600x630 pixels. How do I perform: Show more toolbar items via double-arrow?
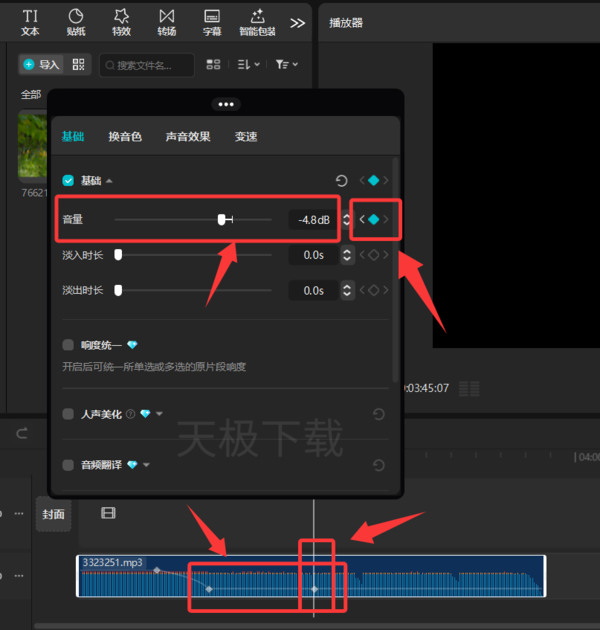(297, 23)
